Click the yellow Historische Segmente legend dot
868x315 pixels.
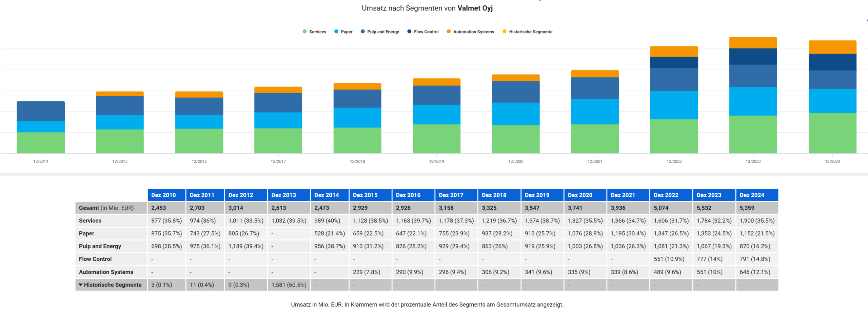pos(504,32)
